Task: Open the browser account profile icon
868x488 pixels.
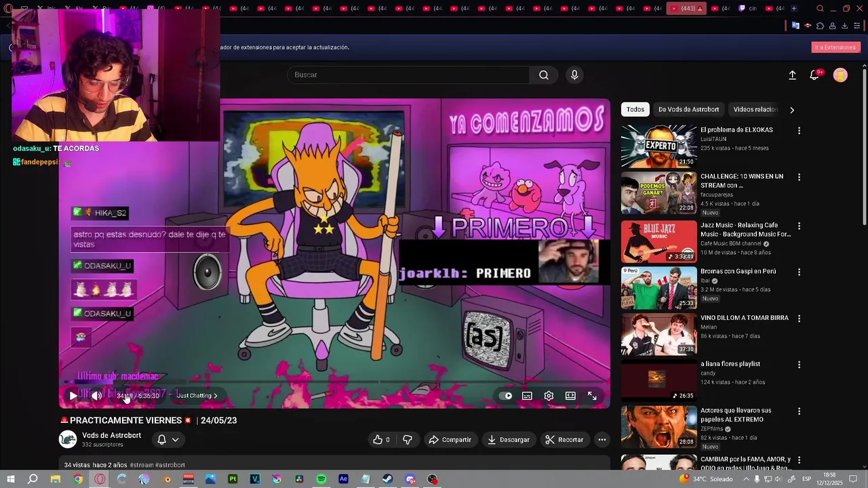Action: point(832,26)
